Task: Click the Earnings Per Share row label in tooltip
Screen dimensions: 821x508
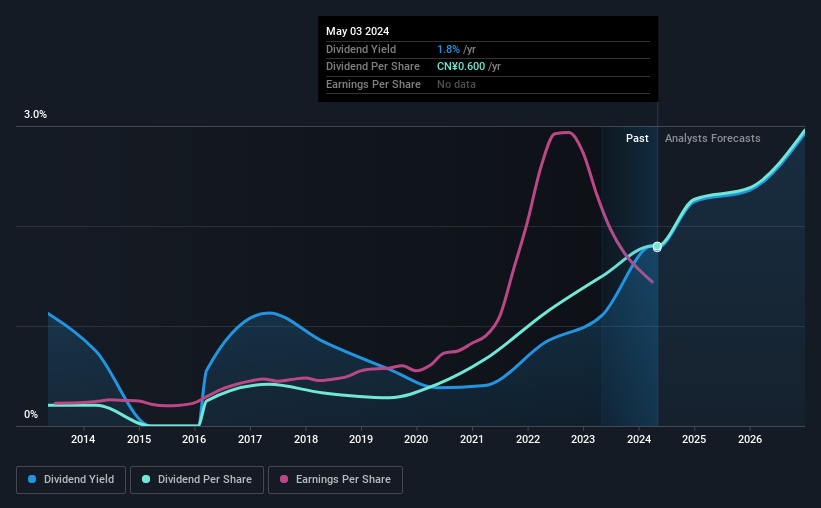Action: click(x=373, y=84)
